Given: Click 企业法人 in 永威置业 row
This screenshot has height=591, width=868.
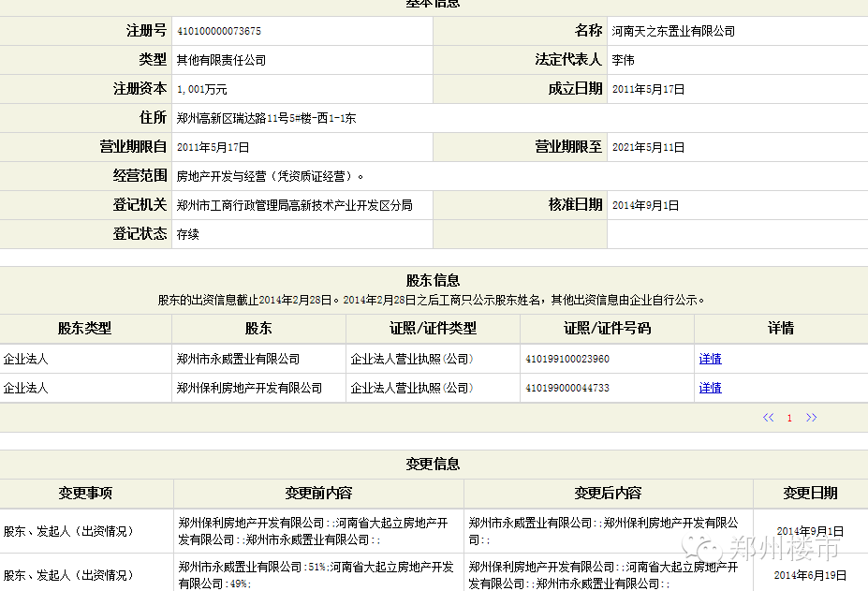Looking at the screenshot, I should pos(25,359).
